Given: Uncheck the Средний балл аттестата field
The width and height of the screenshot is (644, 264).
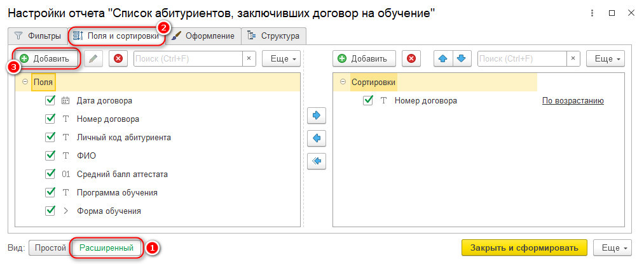Looking at the screenshot, I should pyautogui.click(x=50, y=174).
